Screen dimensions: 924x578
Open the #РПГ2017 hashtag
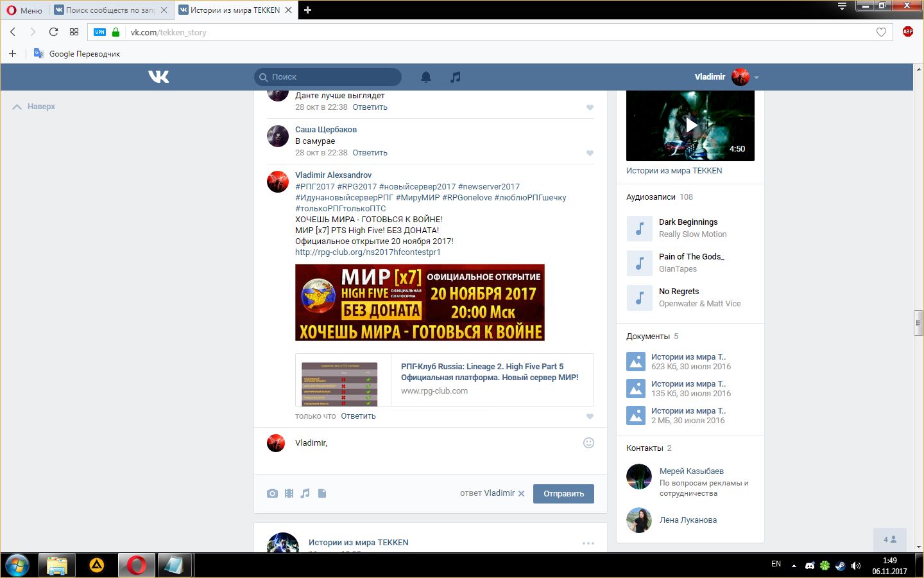pos(314,187)
